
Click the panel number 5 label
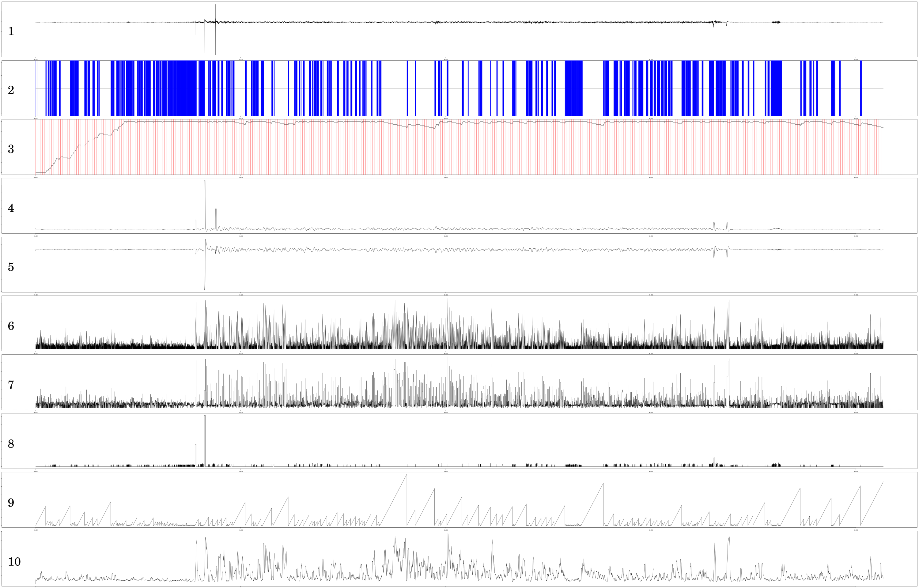[11, 267]
